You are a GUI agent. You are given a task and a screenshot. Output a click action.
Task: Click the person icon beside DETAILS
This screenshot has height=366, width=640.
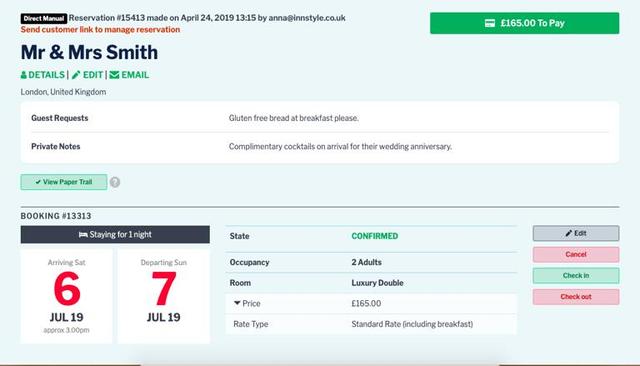[24, 75]
